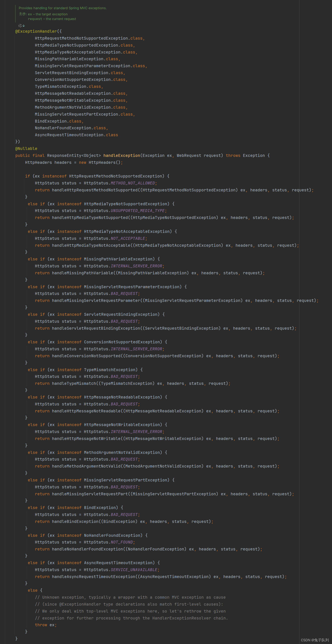Viewport: 332px width, 644px height.
Task: Click HttpStatus.NOT_FOUND constant
Action: 122,542
